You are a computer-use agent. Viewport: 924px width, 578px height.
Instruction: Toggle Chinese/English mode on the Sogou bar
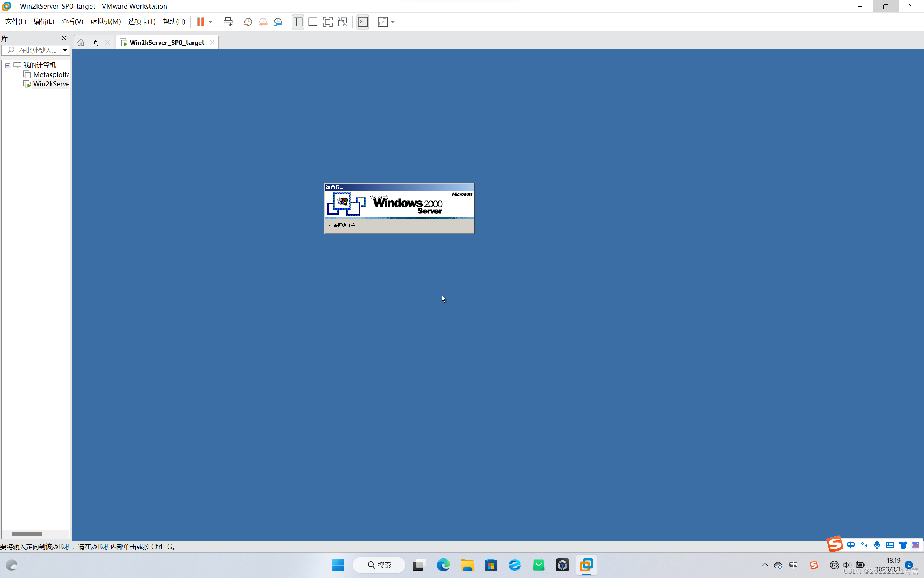pos(851,545)
